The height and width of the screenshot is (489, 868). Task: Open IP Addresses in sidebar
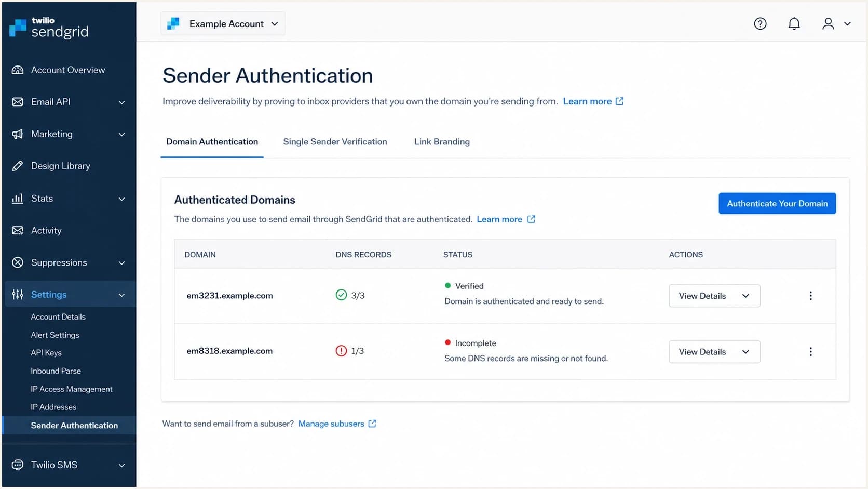(53, 407)
